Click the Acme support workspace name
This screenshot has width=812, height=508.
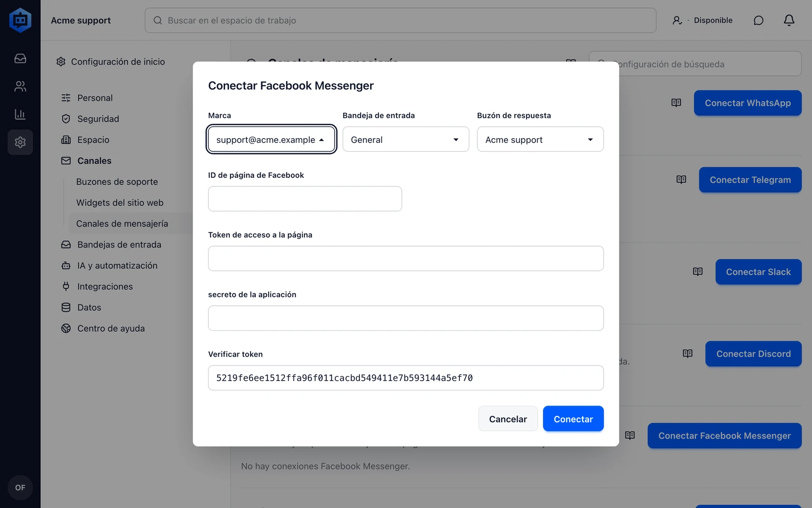(x=81, y=20)
